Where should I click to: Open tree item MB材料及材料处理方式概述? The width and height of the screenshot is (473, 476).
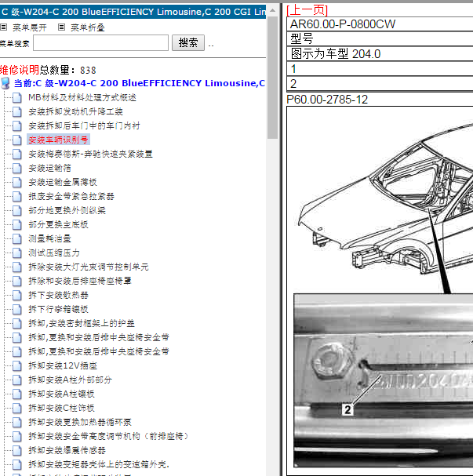[x=82, y=98]
